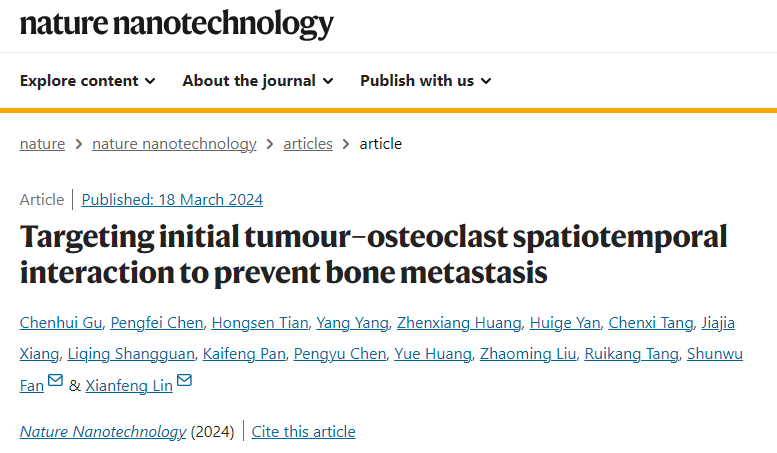Navigate to articles breadcrumb
Screen dimensions: 777x453
tap(307, 144)
